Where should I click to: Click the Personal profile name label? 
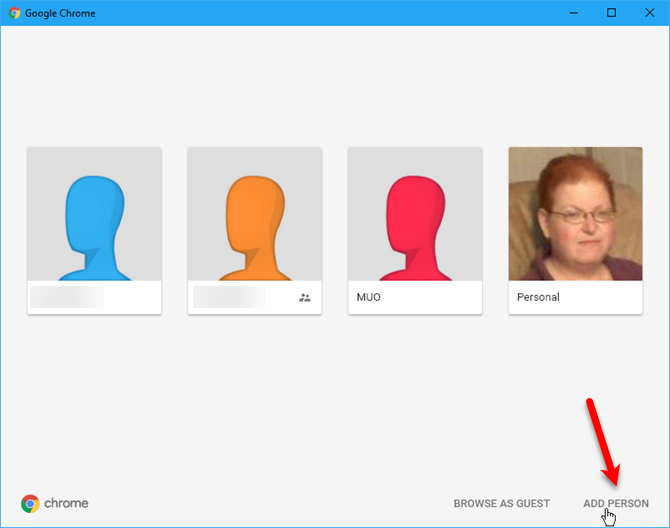(538, 298)
